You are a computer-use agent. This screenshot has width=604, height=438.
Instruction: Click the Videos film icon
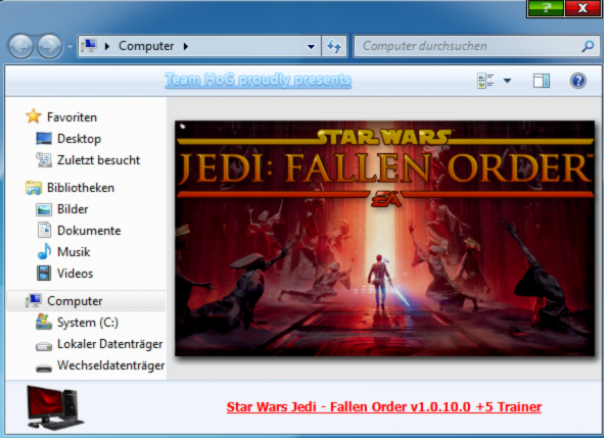(44, 273)
